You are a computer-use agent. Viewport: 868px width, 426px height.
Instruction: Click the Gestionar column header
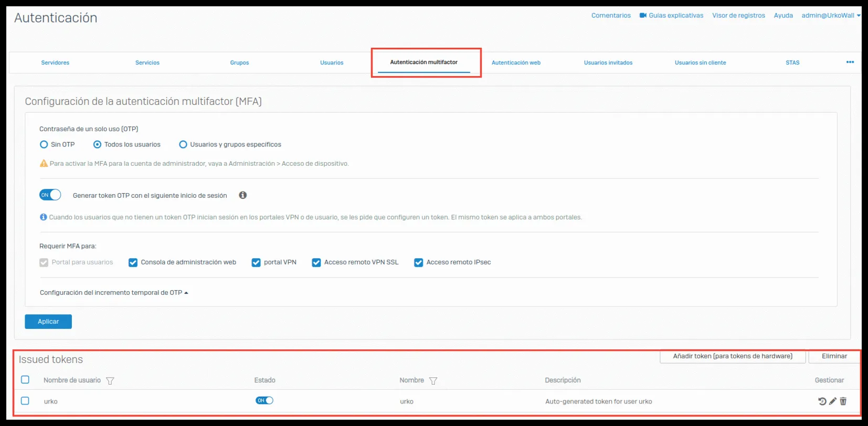pos(829,380)
